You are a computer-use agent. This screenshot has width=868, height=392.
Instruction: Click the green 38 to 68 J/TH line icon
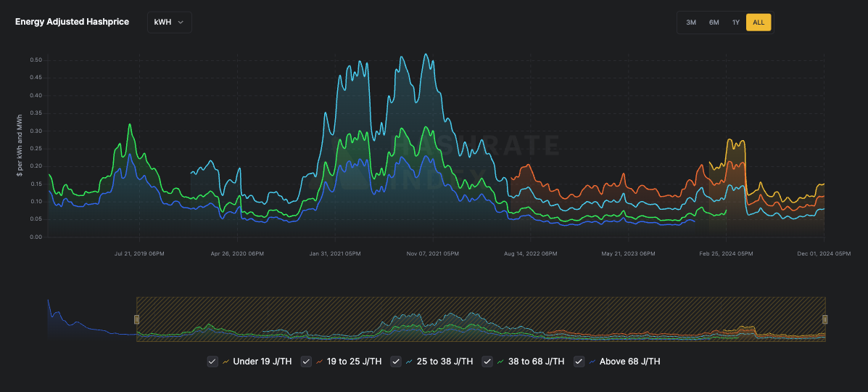(500, 362)
